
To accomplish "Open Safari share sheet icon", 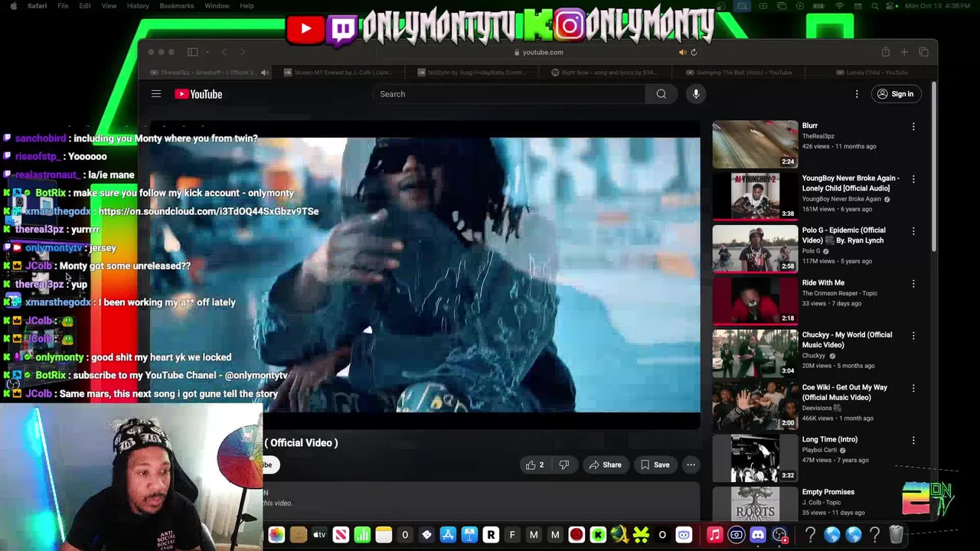I will pyautogui.click(x=885, y=52).
